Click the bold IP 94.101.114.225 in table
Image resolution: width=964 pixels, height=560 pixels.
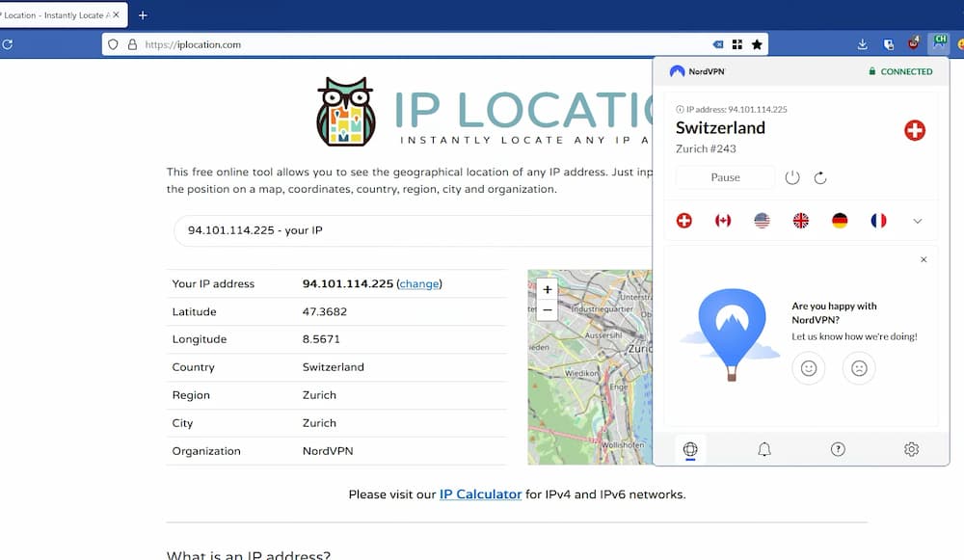347,284
